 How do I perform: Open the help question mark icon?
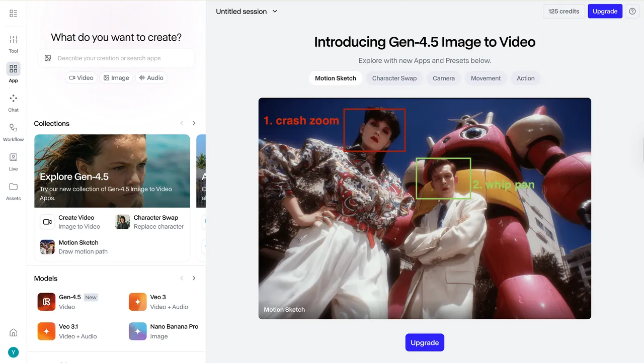pos(632,12)
